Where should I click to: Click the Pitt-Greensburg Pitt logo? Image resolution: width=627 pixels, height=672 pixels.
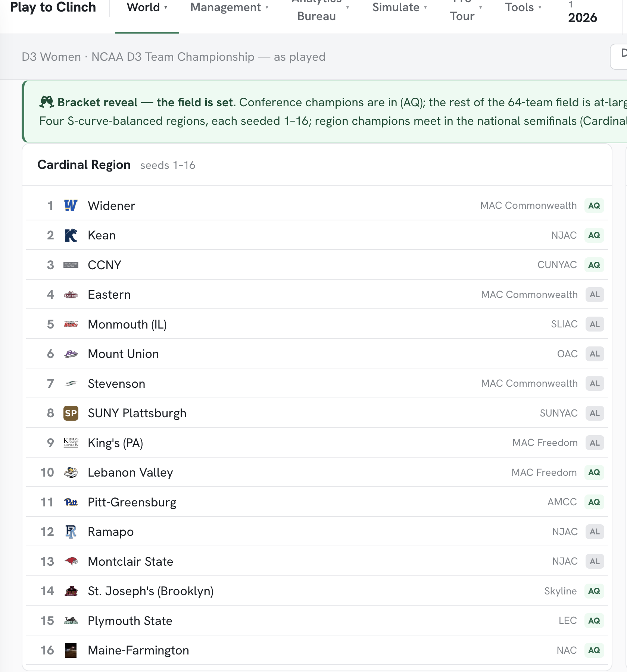click(71, 502)
